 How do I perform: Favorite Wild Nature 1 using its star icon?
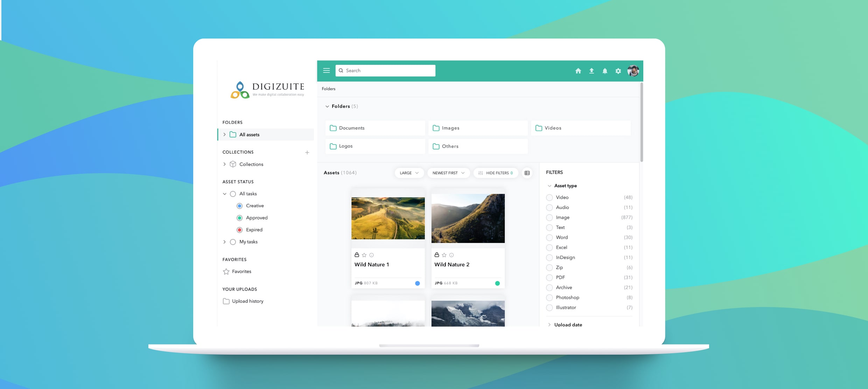[x=364, y=255]
